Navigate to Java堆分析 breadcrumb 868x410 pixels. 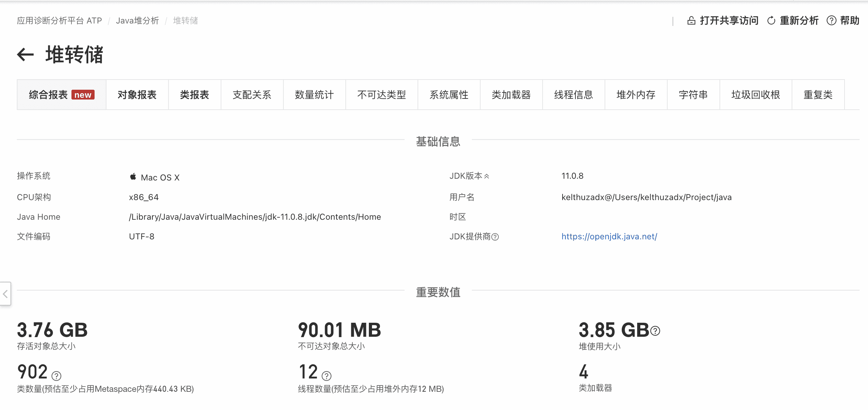(x=137, y=21)
